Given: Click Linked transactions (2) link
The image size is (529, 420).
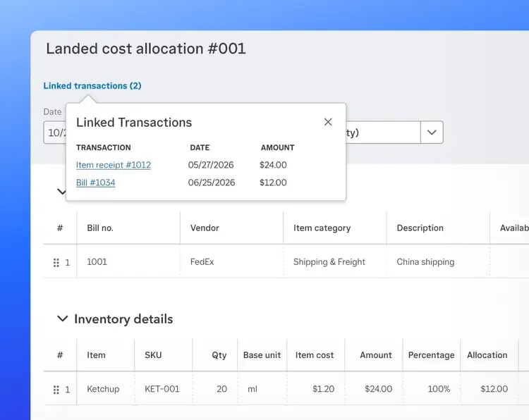Looking at the screenshot, I should coord(92,85).
